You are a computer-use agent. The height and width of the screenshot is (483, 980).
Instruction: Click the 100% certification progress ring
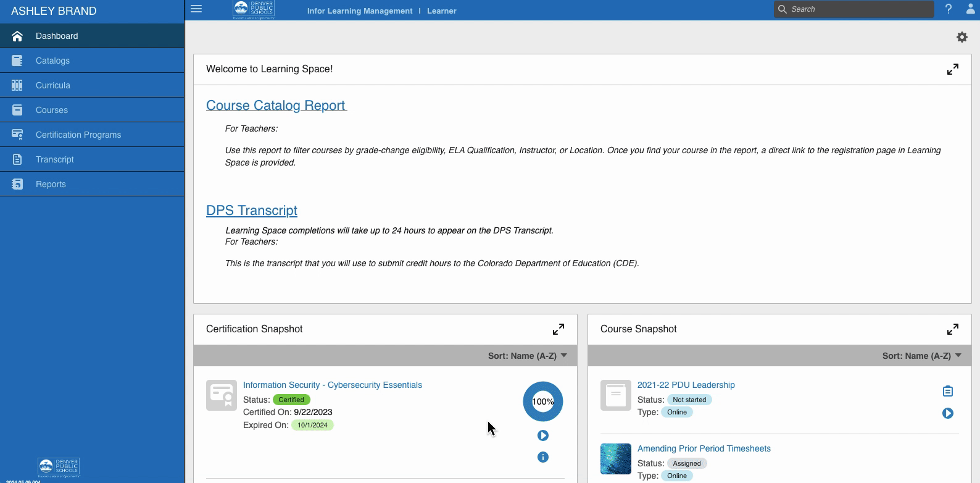click(543, 401)
